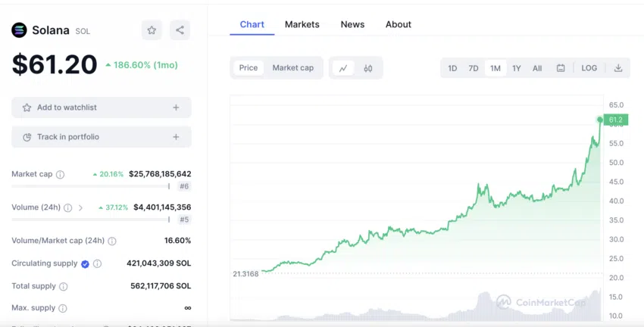Image resolution: width=644 pixels, height=327 pixels.
Task: Click Circulating supply verified badge
Action: click(x=85, y=263)
